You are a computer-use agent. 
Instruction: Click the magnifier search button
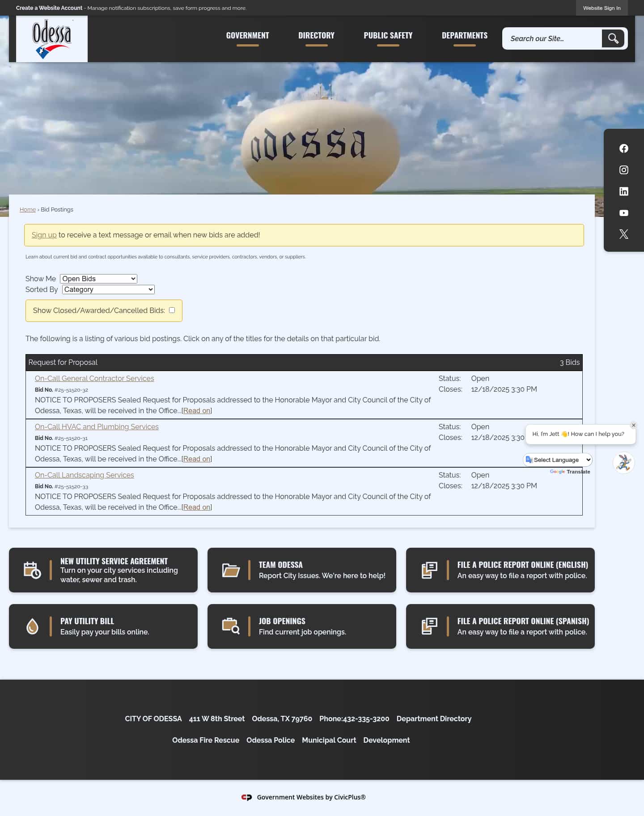point(613,38)
